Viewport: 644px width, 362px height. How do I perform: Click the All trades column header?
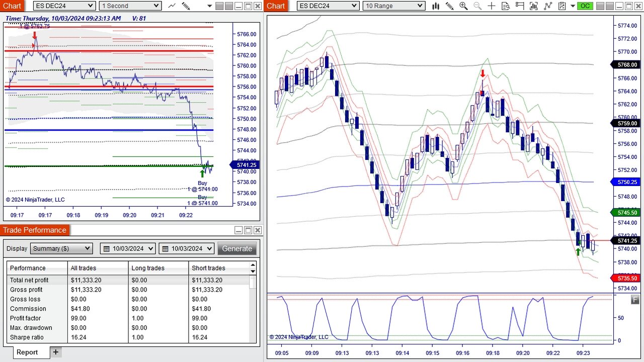[x=98, y=268]
